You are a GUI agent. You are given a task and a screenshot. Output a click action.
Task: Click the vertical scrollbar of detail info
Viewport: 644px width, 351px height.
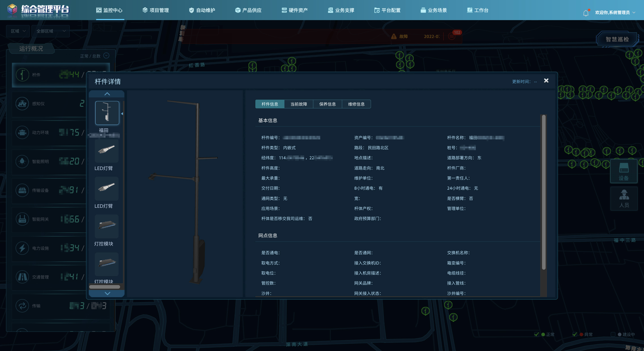pyautogui.click(x=544, y=192)
